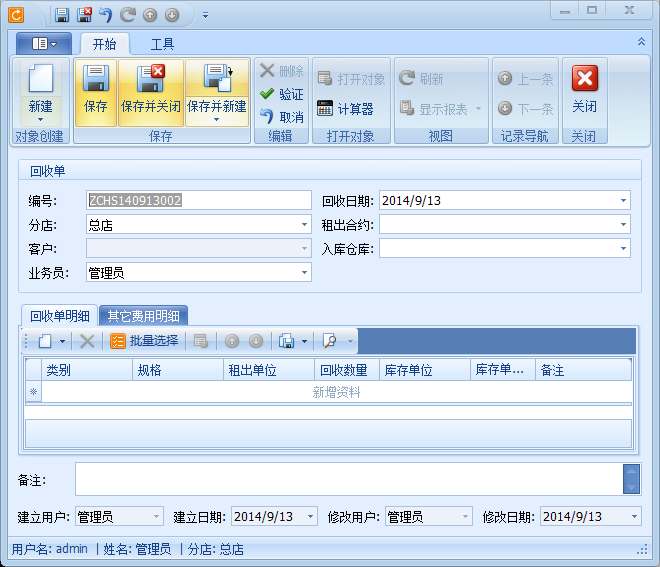The image size is (660, 567).
Task: Open the 分店 dropdown
Action: 304,225
